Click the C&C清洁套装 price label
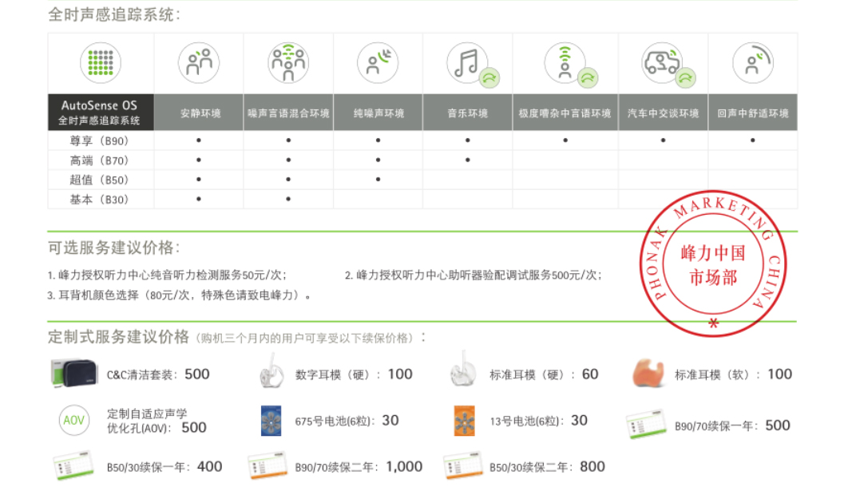Screen dimensions: 868x495 coord(158,374)
